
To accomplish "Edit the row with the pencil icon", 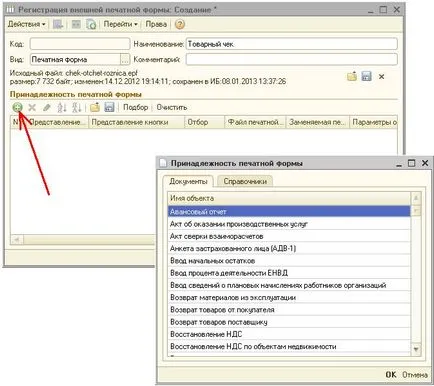I will pos(47,107).
